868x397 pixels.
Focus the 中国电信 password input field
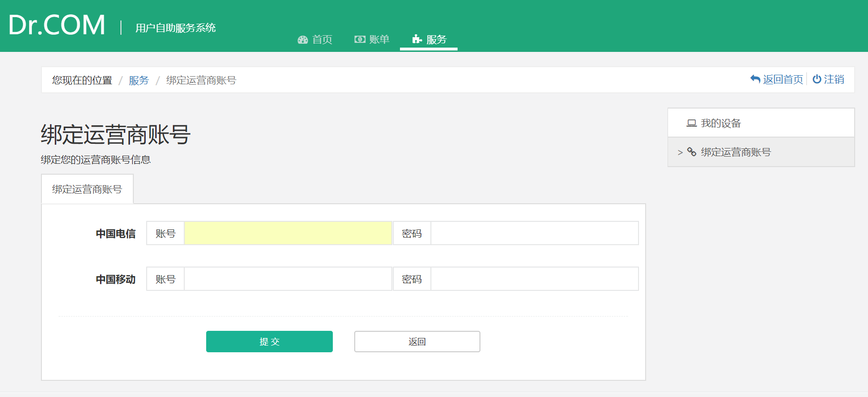coord(534,233)
